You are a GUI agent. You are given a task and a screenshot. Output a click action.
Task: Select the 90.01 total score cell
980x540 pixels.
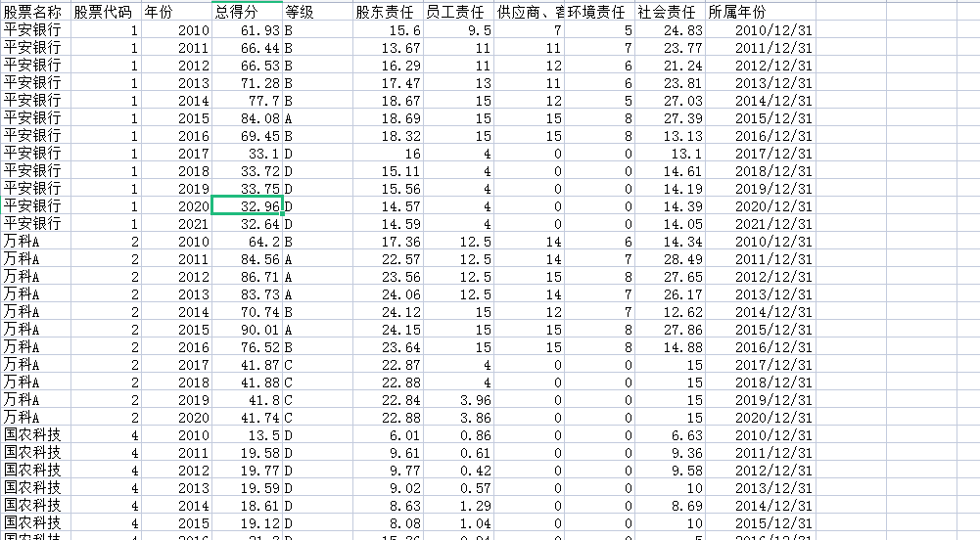[247, 329]
